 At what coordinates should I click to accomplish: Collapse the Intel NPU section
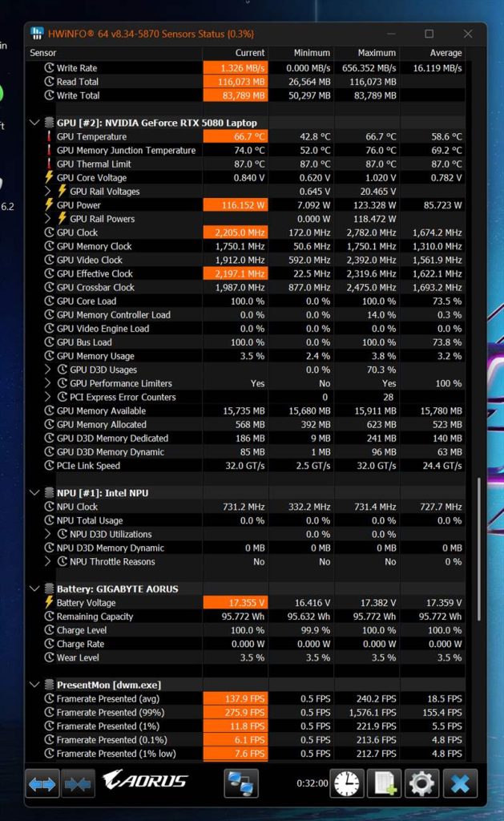click(34, 493)
